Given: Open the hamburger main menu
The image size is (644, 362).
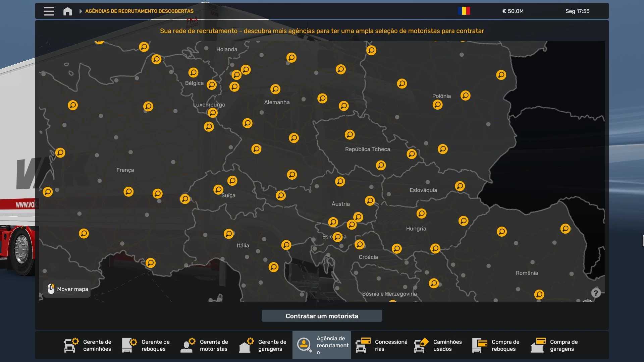Looking at the screenshot, I should click(49, 11).
